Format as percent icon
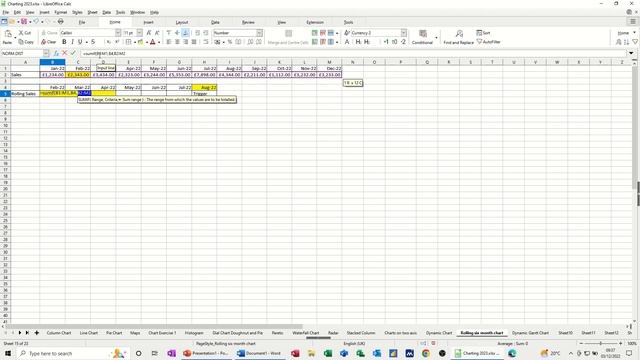640x360 pixels. pyautogui.click(x=230, y=42)
